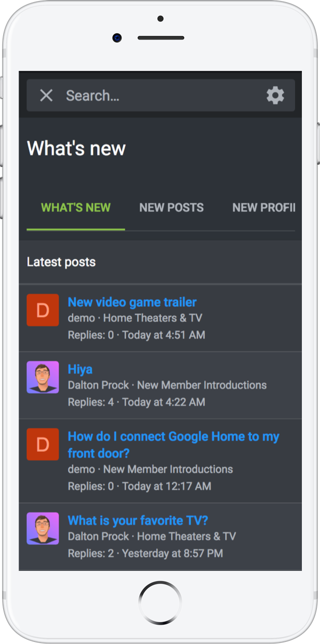
Task: Open the partially visible NEW PROFILE tab
Action: click(x=263, y=208)
